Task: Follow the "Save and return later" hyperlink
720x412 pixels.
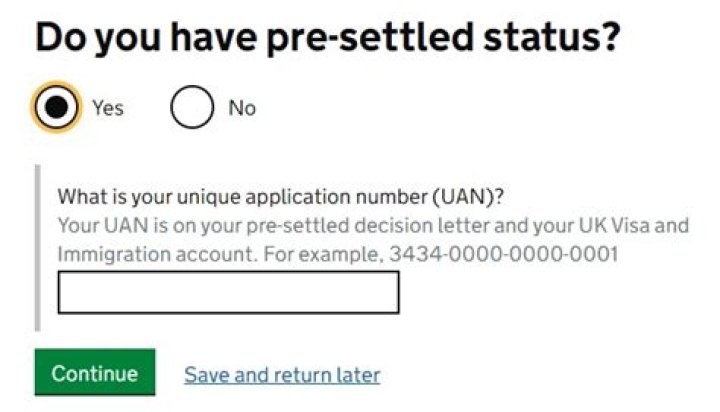Action: tap(282, 375)
